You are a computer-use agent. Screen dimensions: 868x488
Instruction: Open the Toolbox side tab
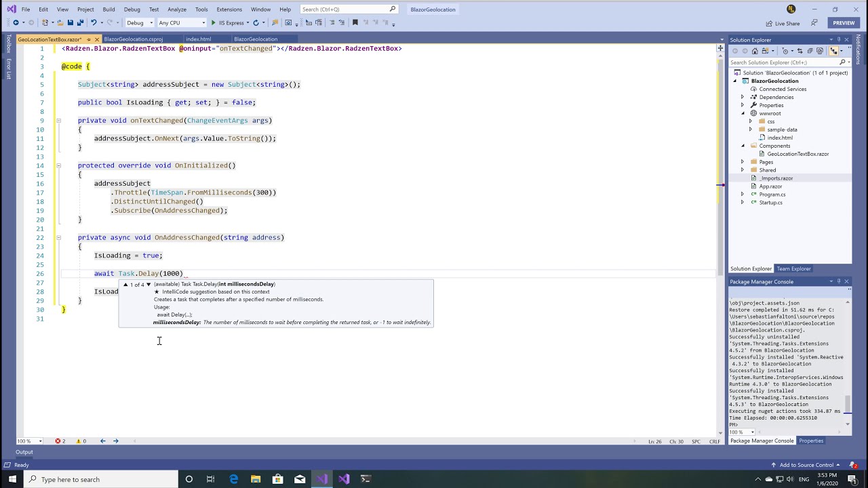(8, 43)
